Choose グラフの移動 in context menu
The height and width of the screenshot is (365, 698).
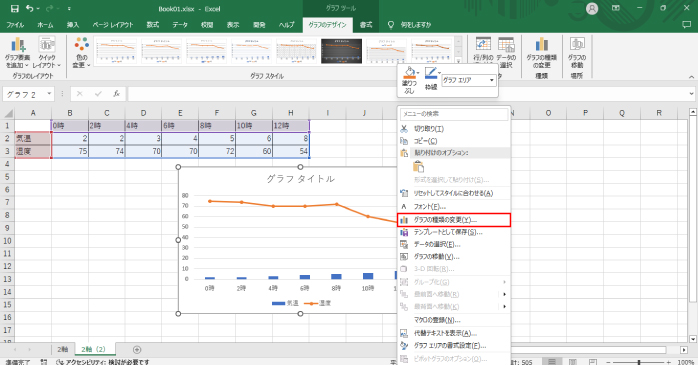[x=454, y=256]
